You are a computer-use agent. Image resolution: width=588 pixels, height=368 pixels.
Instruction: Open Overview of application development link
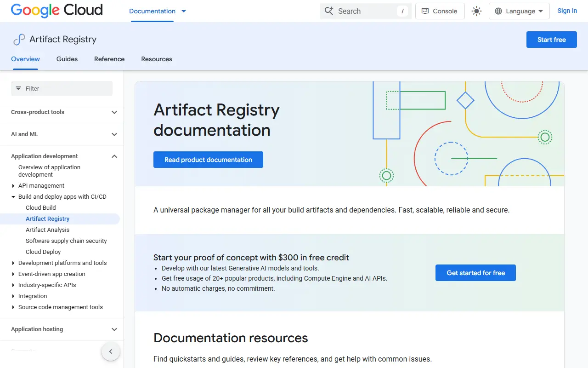pos(49,171)
